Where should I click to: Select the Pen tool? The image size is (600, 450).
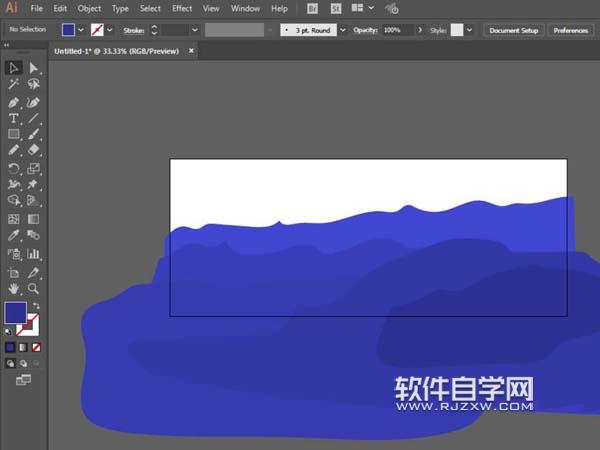tap(13, 102)
